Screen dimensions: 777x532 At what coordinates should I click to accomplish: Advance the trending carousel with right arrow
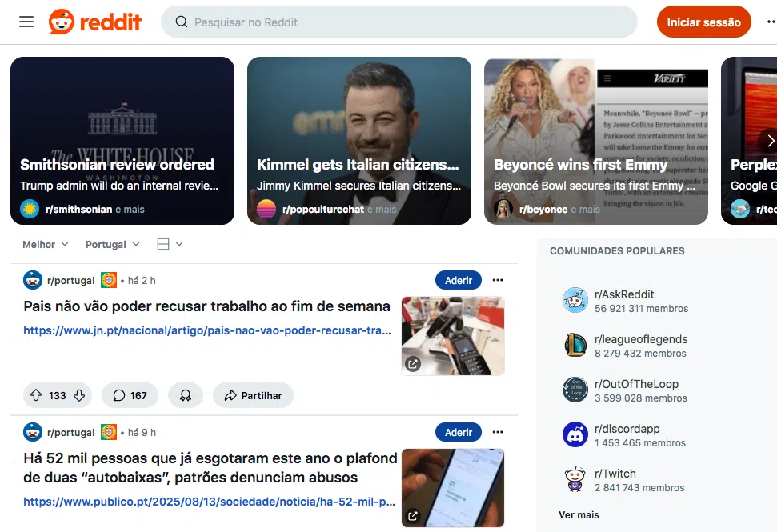(768, 141)
